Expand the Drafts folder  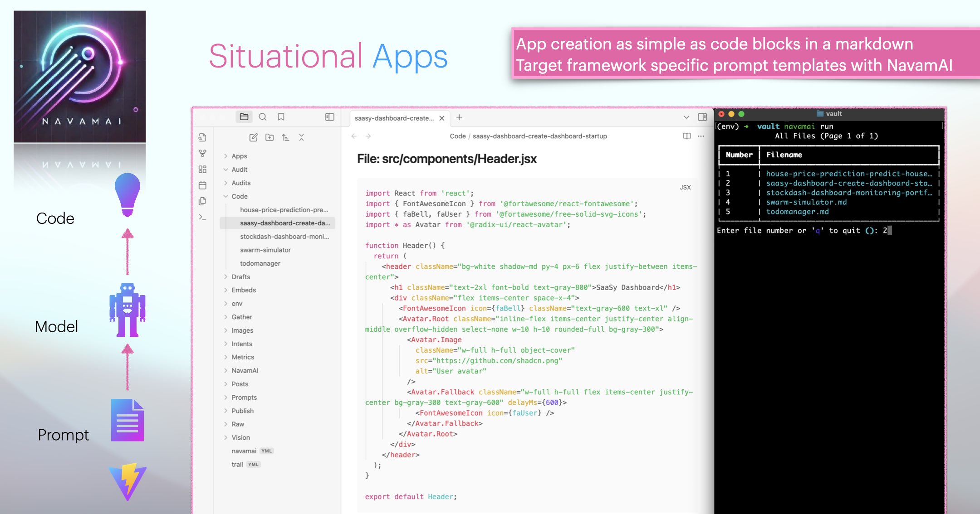pos(240,277)
